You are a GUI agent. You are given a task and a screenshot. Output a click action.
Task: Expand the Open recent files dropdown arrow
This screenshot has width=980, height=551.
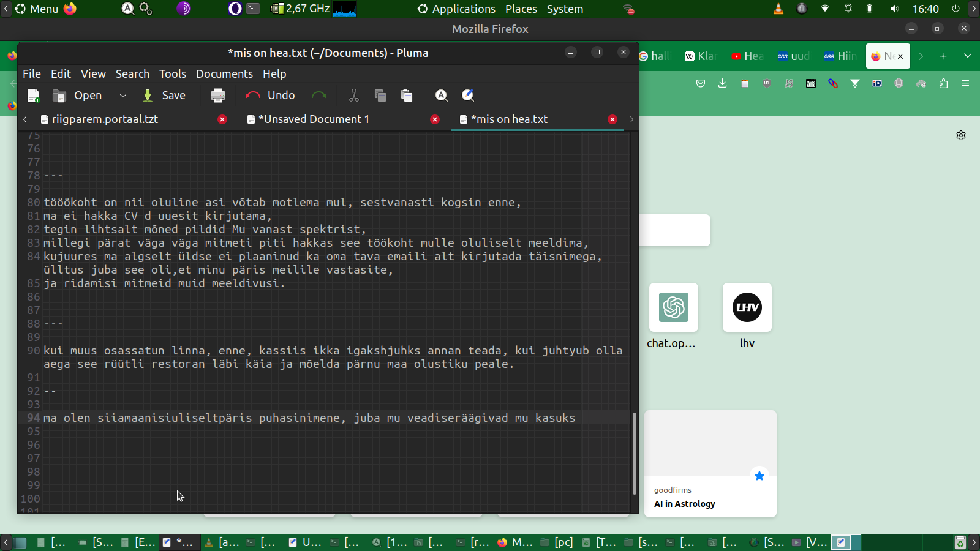[x=123, y=96]
